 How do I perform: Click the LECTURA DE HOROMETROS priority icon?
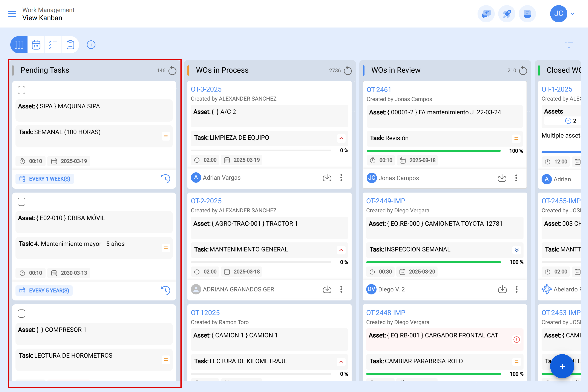tap(165, 360)
